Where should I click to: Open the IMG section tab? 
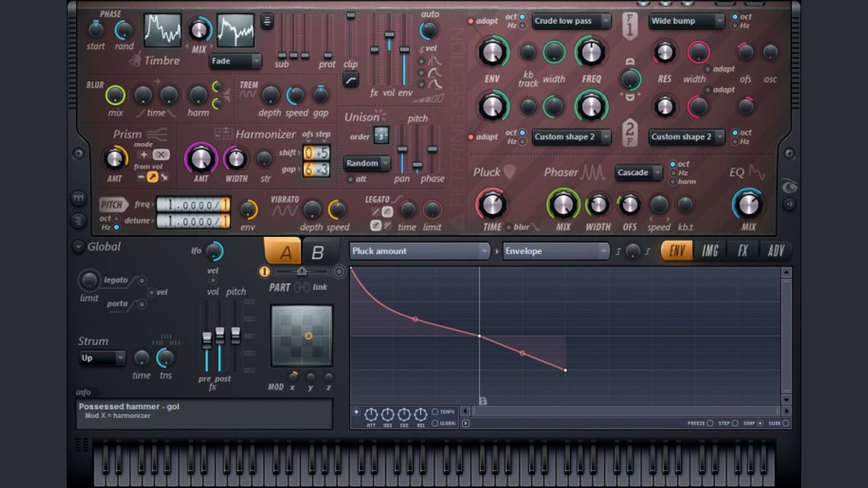pos(710,251)
